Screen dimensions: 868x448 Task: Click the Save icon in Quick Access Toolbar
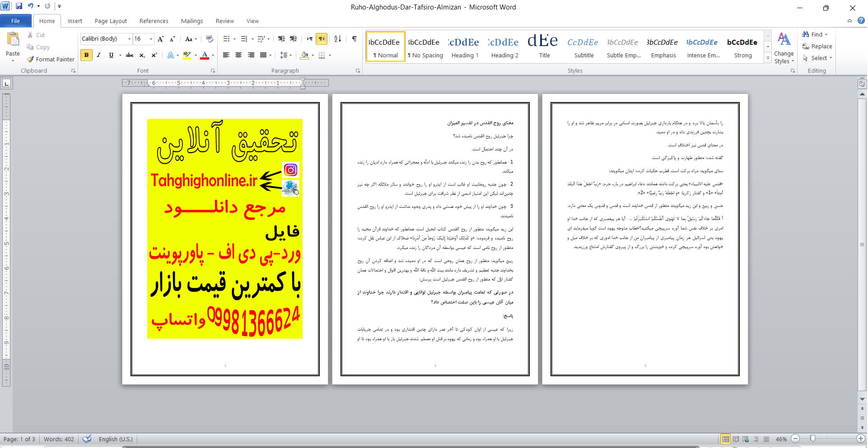(19, 6)
